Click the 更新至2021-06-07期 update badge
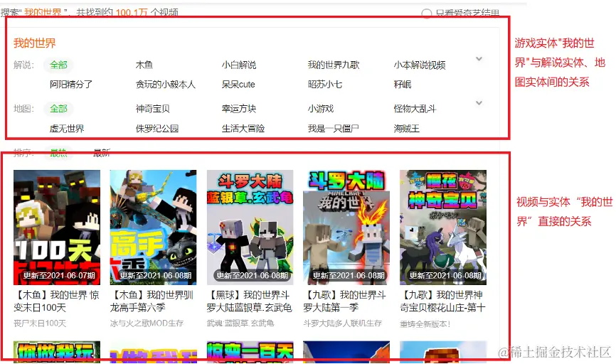Viewport: 616px width, 364px height. [59, 276]
